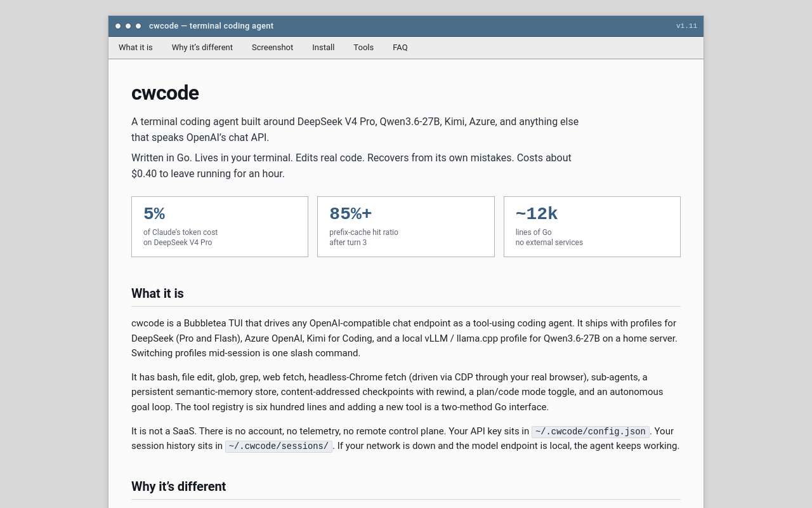Click the intro paragraph mentioning DeepSeek V4 Pro
The image size is (812, 508).
355,130
